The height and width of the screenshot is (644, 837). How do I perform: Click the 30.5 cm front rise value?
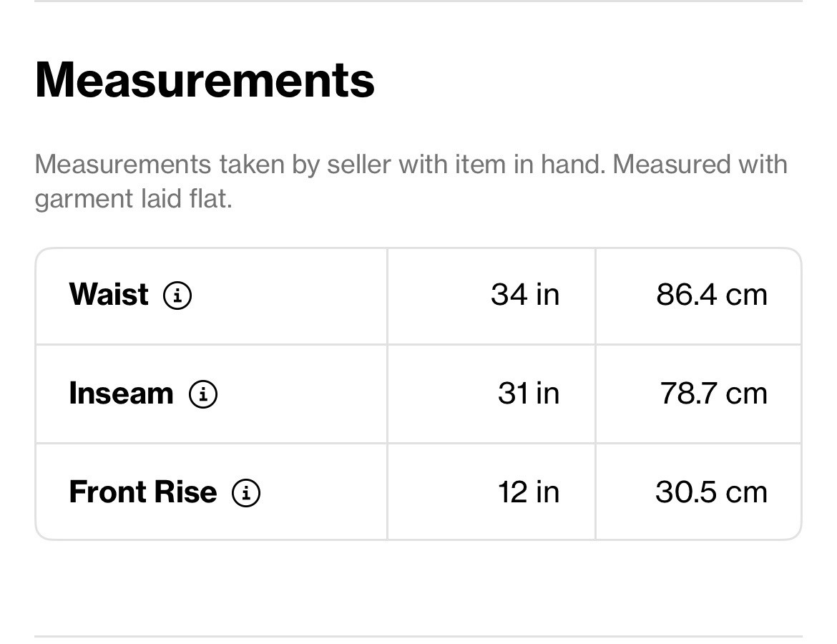712,492
